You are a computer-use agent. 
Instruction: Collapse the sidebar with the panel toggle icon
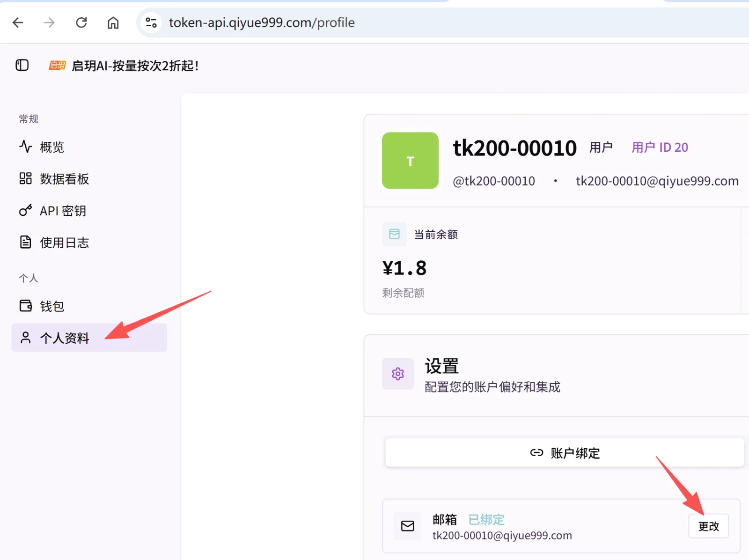click(22, 65)
